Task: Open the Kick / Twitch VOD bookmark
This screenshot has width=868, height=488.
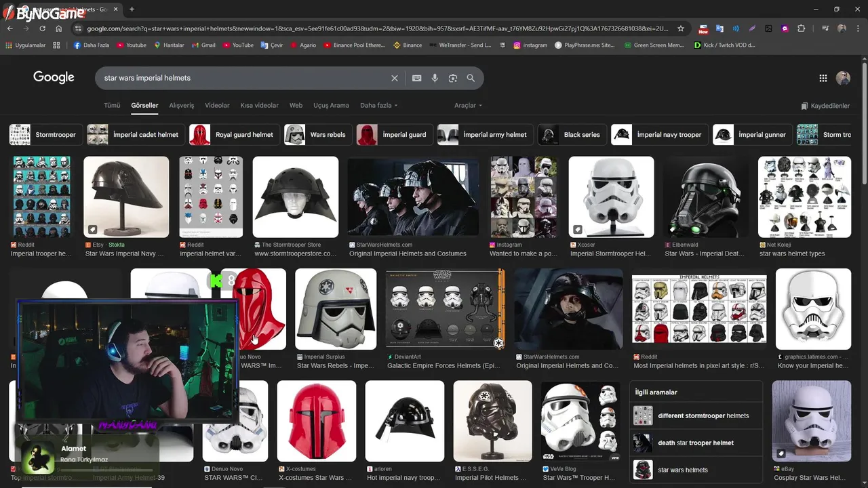Action: point(725,45)
